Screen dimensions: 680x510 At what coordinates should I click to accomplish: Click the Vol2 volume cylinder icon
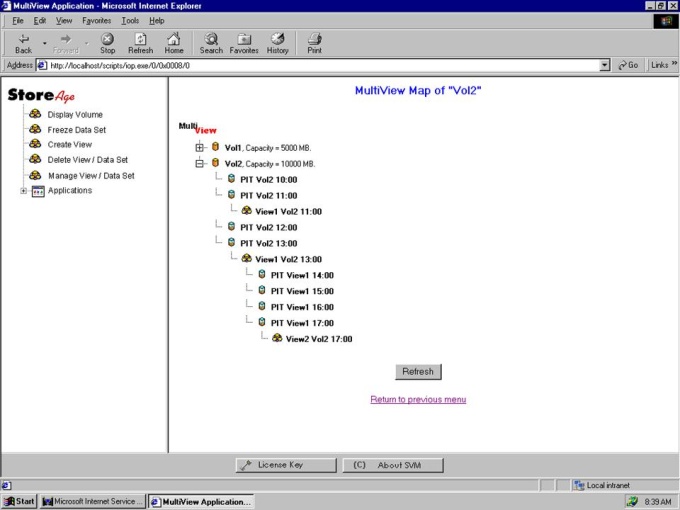[215, 163]
